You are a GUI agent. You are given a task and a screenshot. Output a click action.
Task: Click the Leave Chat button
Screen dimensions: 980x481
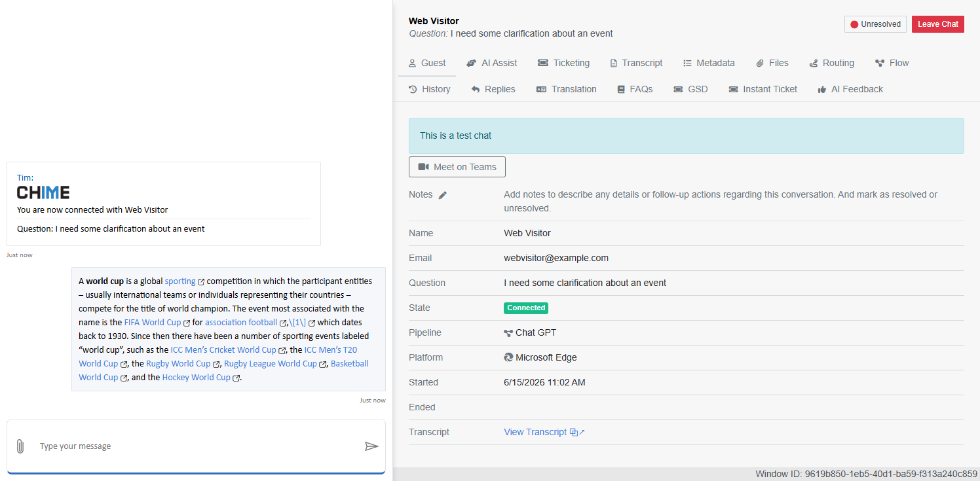[x=938, y=24]
